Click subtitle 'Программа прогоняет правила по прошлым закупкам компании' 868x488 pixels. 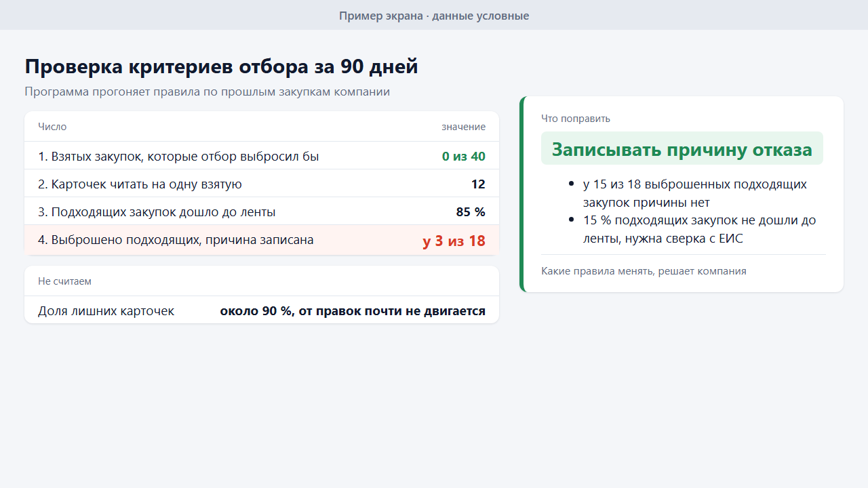tap(207, 91)
